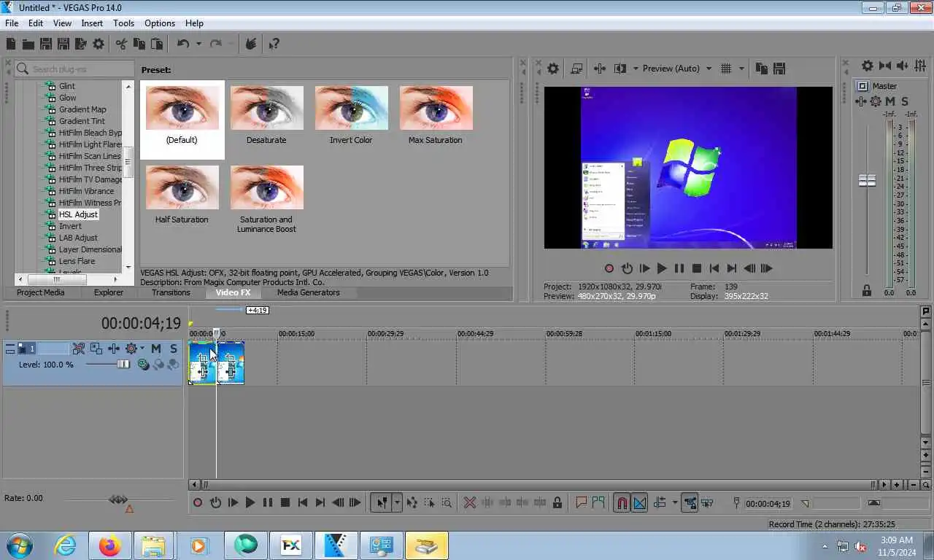The image size is (934, 560).
Task: Click the playback Rate scrub slider
Action: click(x=118, y=499)
